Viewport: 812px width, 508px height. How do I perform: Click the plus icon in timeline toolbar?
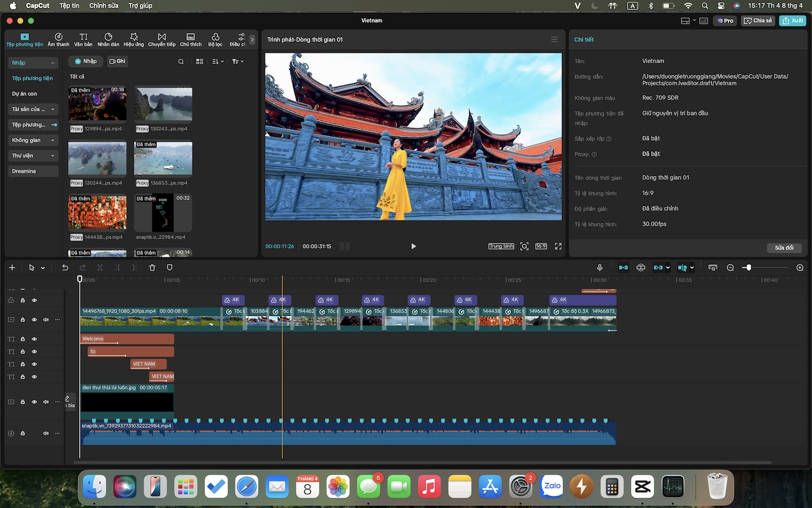[12, 268]
